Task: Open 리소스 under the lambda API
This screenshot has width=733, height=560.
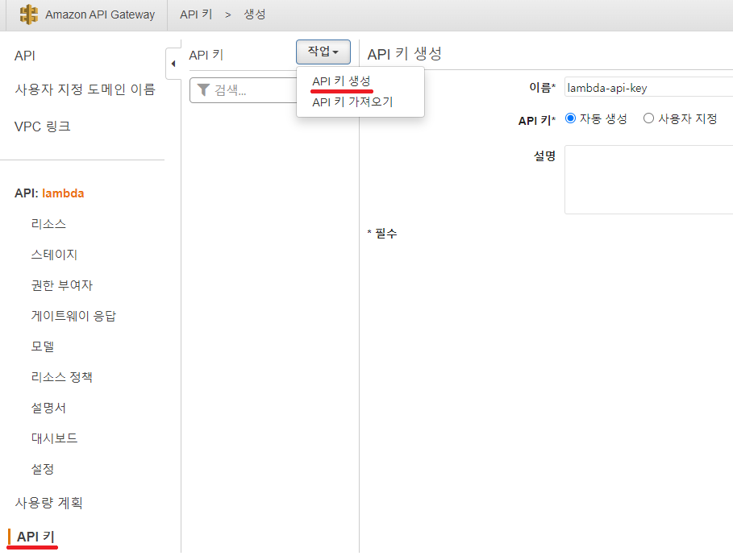Action: click(48, 224)
